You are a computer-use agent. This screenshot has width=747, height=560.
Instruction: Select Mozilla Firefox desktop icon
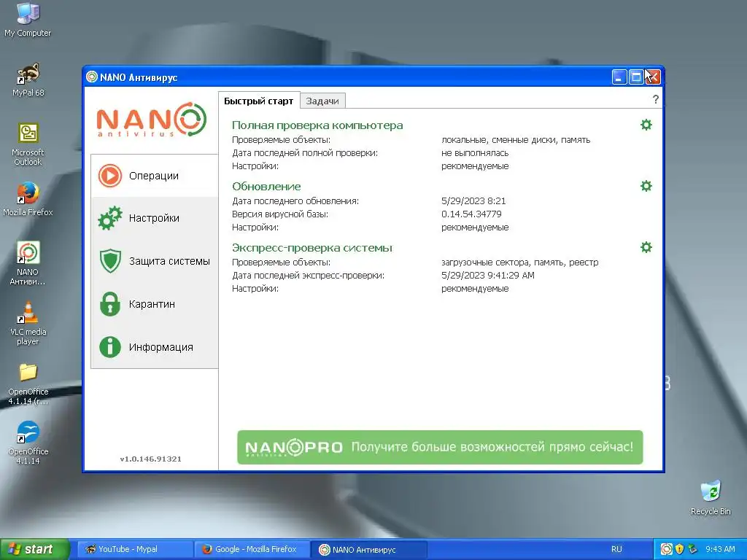pos(28,199)
